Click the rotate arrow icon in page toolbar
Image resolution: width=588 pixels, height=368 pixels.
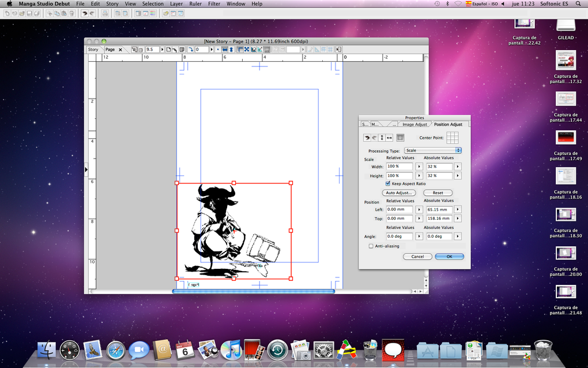(190, 50)
